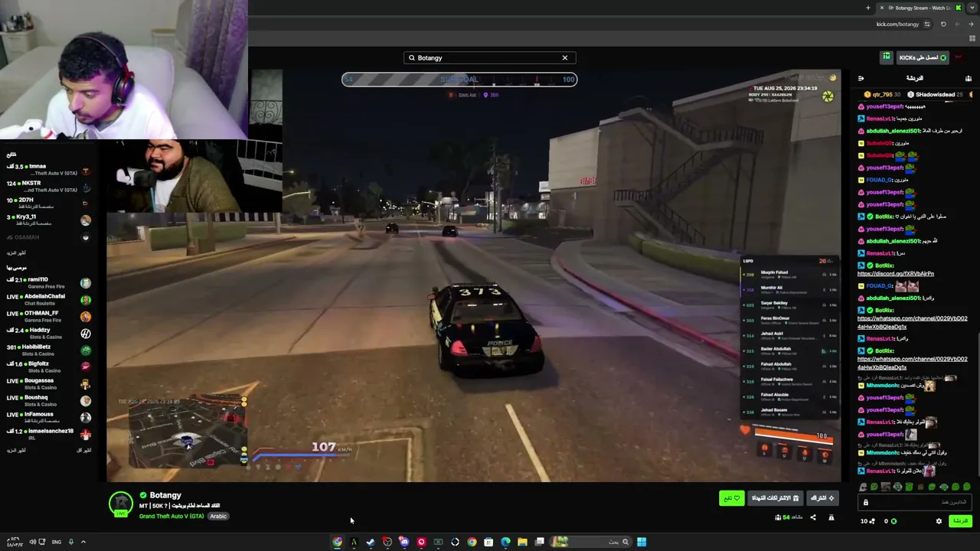Open HabibiBetz channel in sidebar
Screen dimensions: 980x551
(x=47, y=350)
